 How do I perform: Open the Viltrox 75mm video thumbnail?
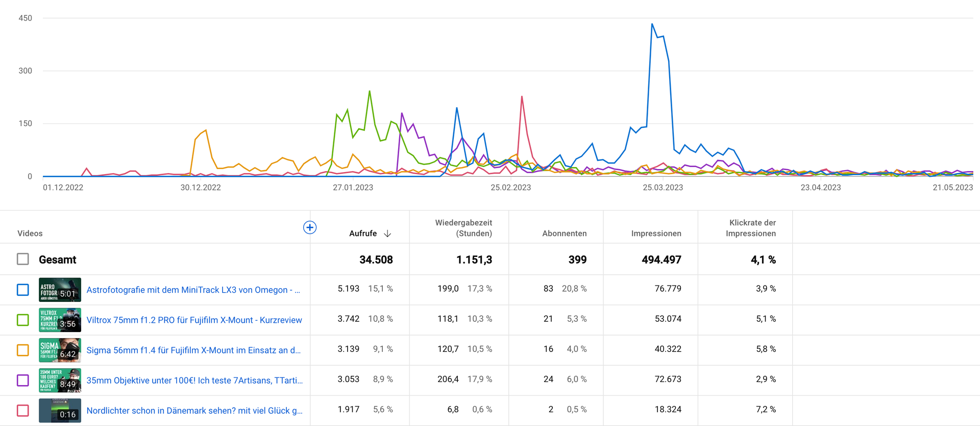[x=60, y=320]
